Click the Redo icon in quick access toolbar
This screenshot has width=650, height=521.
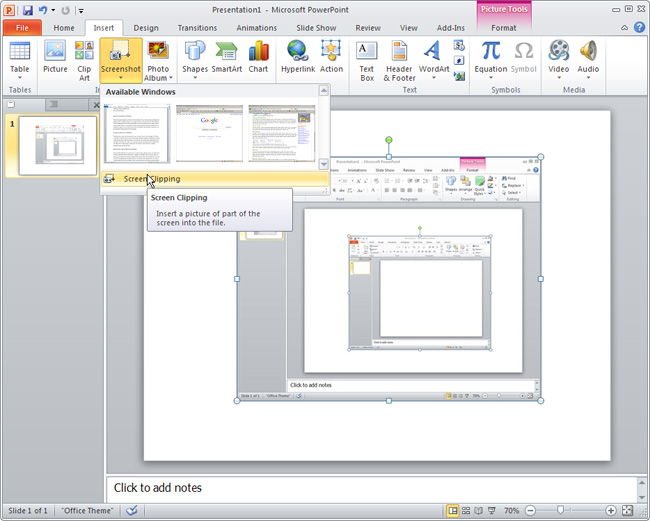(65, 10)
